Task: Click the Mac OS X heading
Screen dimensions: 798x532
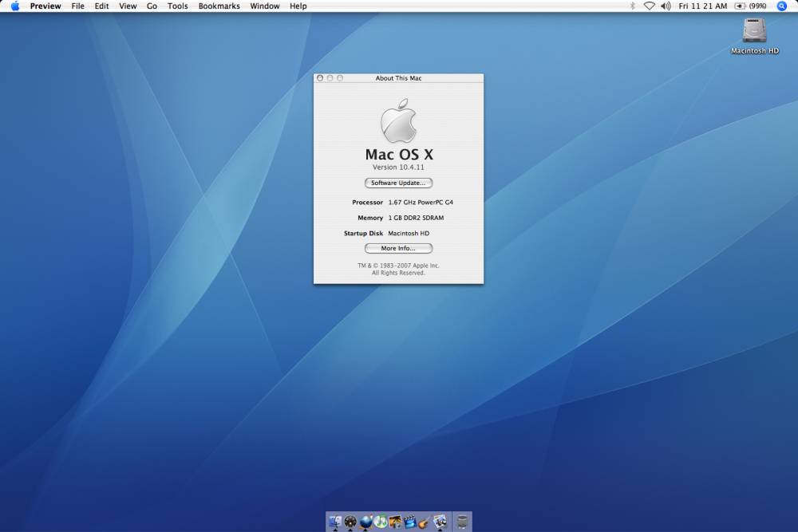Action: click(x=399, y=154)
